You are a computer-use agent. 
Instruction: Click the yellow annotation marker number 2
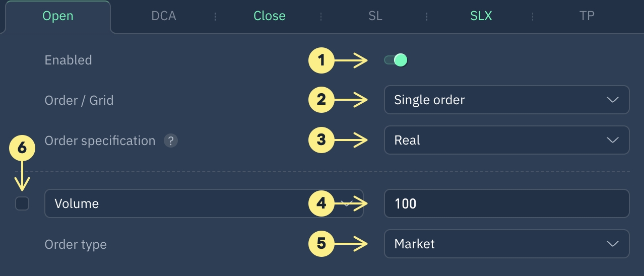tap(321, 100)
